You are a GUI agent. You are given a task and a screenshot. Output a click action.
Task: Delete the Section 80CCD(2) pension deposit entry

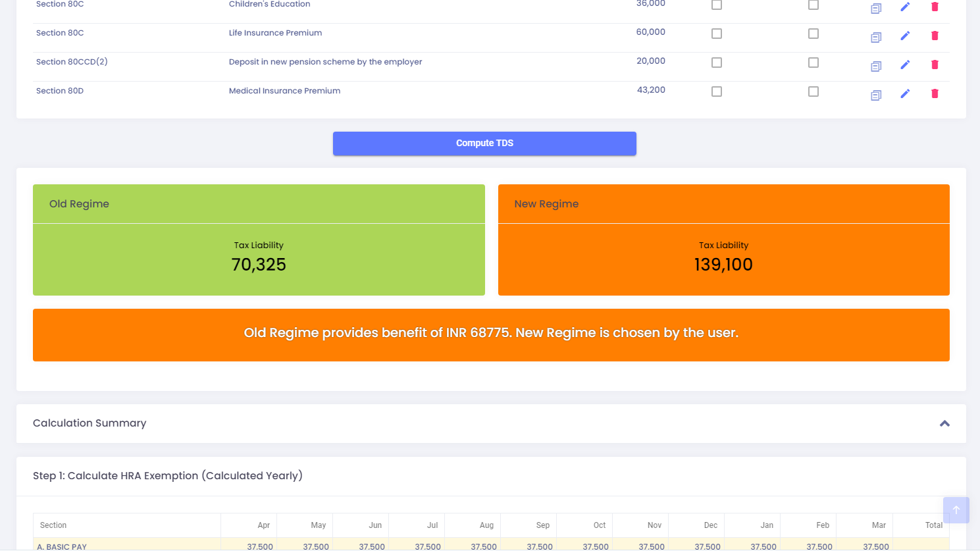pyautogui.click(x=935, y=65)
